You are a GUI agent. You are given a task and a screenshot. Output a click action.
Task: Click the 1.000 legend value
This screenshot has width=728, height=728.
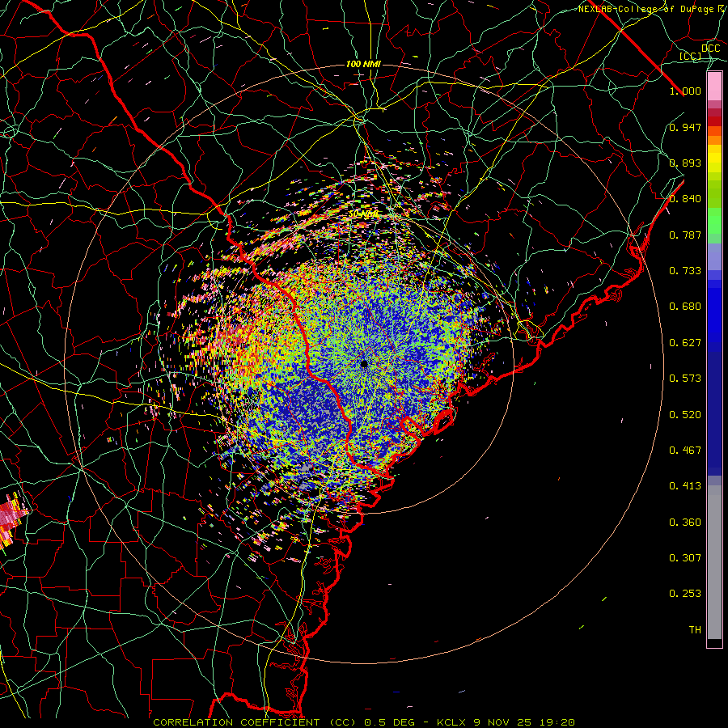point(685,91)
